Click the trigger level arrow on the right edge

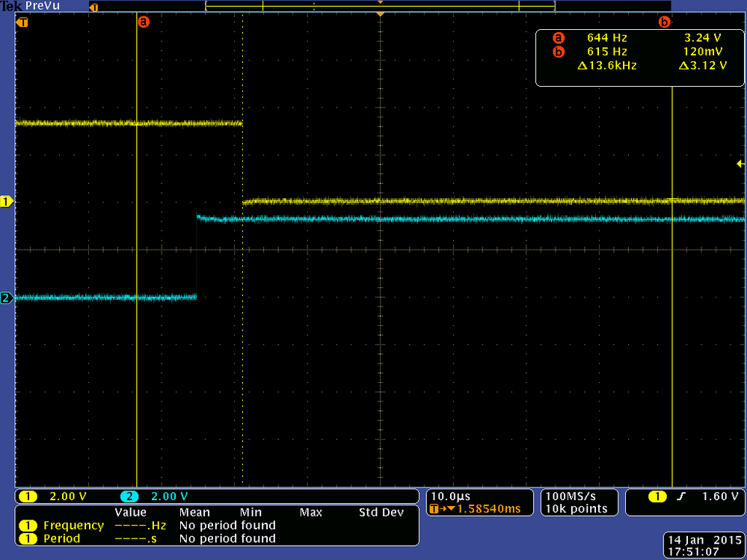coord(740,164)
